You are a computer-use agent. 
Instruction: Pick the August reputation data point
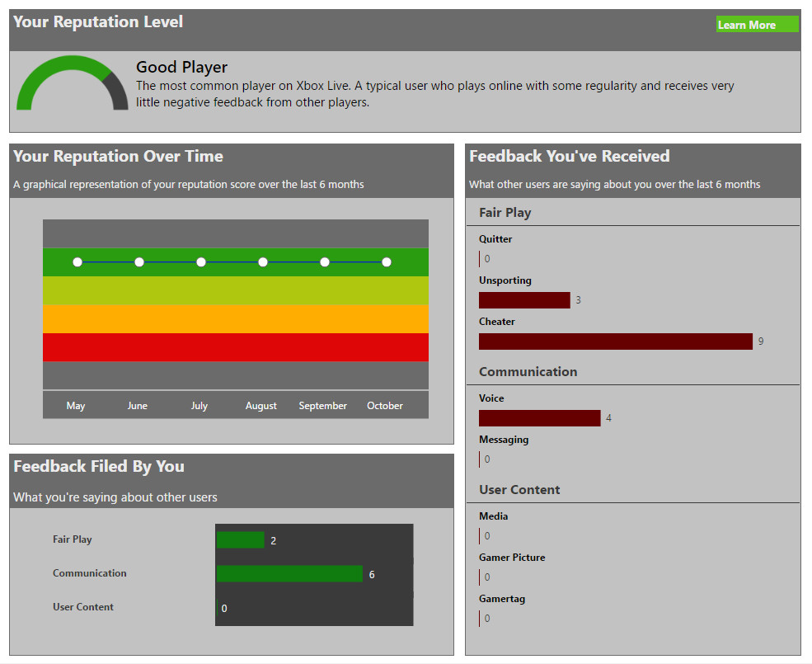263,262
